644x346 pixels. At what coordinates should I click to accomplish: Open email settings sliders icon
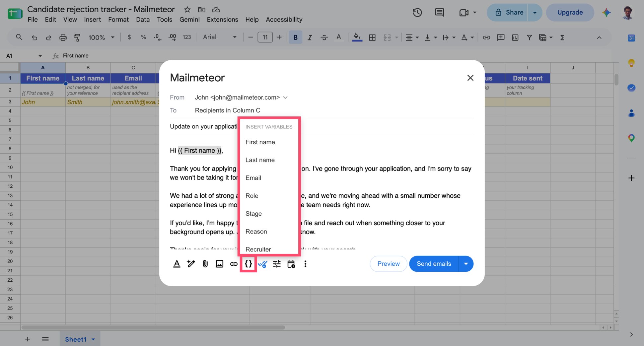(x=277, y=264)
